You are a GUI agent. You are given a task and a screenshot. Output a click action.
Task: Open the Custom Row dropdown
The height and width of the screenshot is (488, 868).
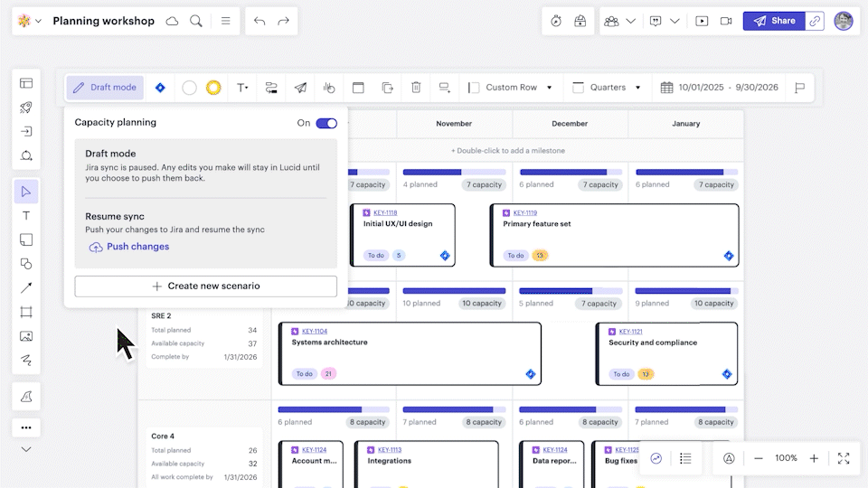tap(511, 88)
